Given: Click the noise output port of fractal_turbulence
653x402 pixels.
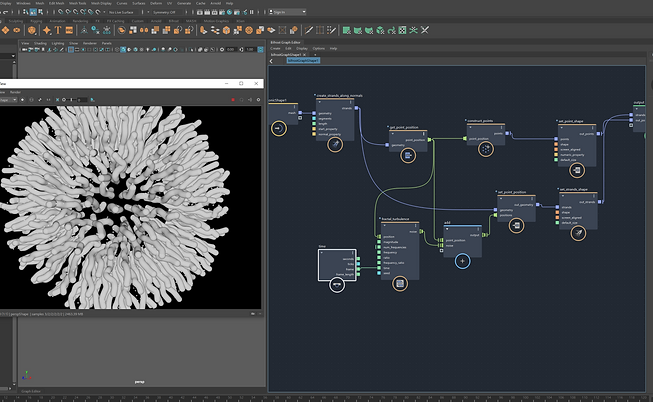Looking at the screenshot, I should tap(421, 231).
